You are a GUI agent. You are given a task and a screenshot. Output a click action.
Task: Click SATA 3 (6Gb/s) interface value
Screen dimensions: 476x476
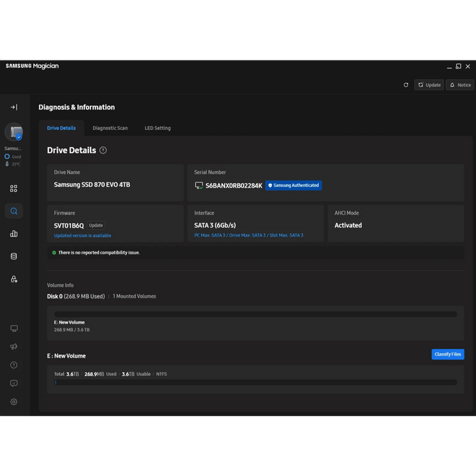215,225
